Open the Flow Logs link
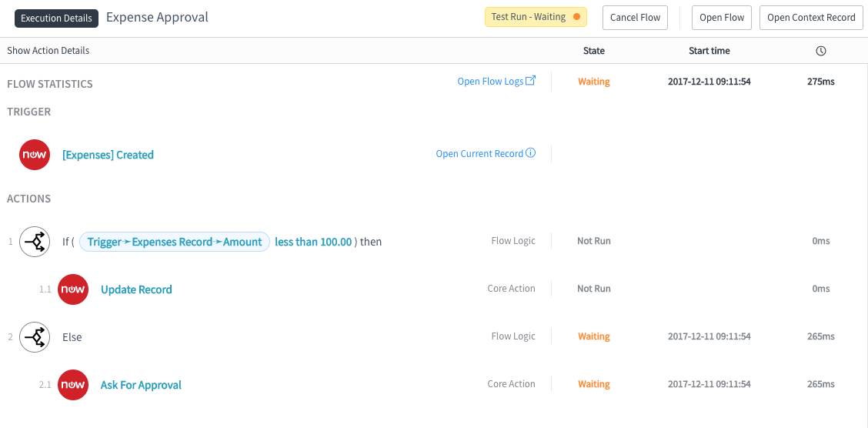 [490, 82]
